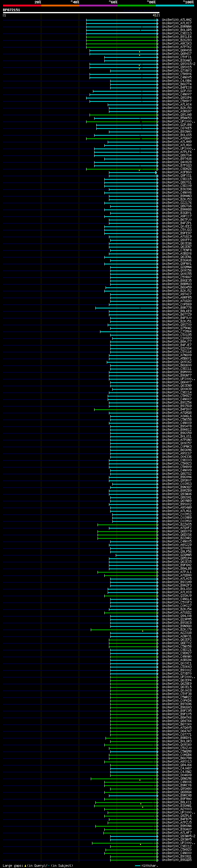The width and height of the screenshot is (197, 868).
Task: Open hit UniRef100_C1KGD3
Action: pyautogui.click(x=177, y=338)
